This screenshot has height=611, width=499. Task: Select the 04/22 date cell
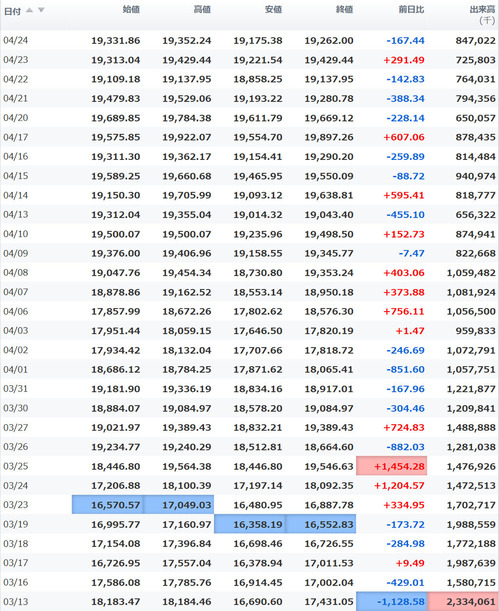(16, 79)
